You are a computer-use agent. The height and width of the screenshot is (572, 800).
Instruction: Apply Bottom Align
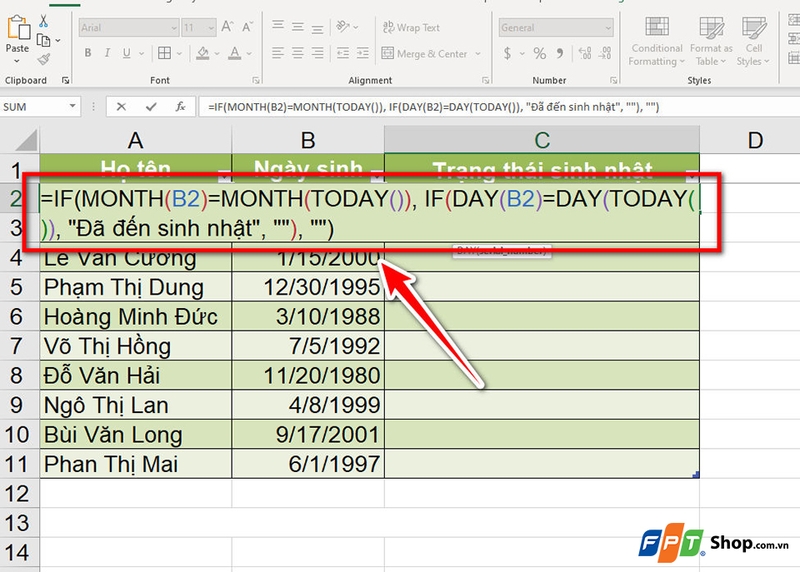click(317, 28)
